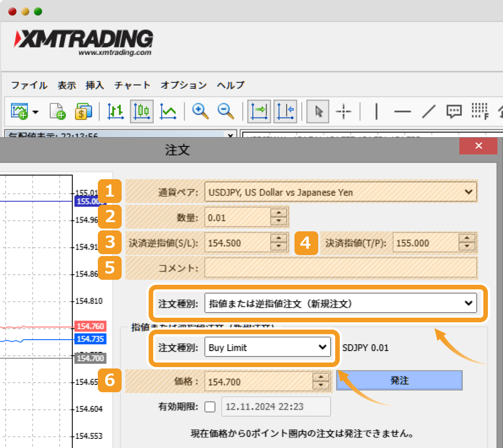Draw a vertical line tool
This screenshot has height=448, width=503.
pyautogui.click(x=376, y=111)
